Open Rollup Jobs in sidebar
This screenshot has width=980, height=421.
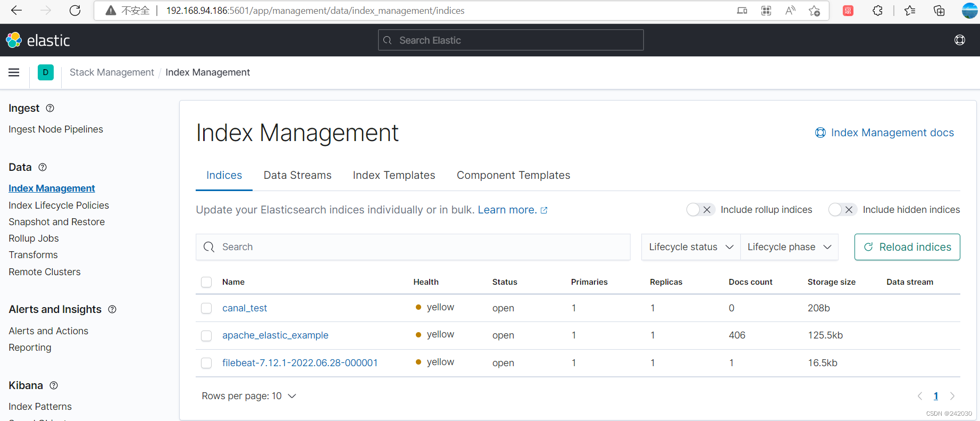[x=33, y=238]
